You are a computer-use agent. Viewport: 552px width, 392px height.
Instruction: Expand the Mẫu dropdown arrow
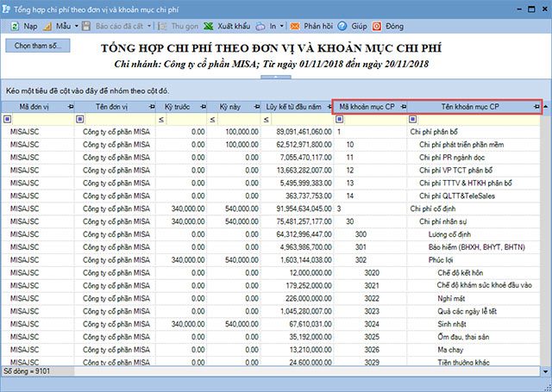tap(77, 26)
